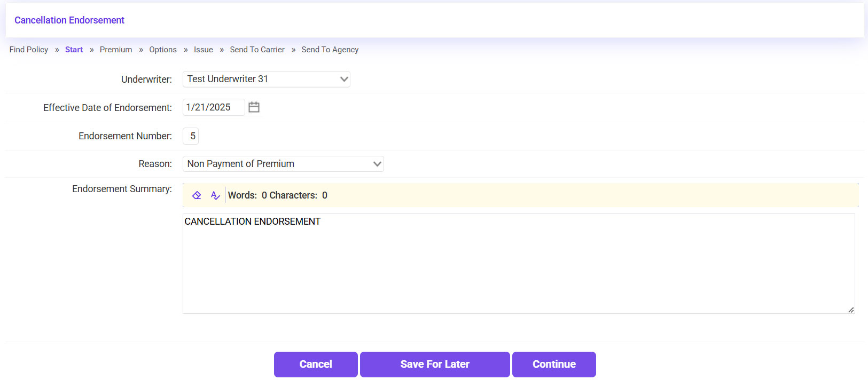Viewport: 868px width, 380px height.
Task: Click Save For Later button
Action: coord(435,365)
